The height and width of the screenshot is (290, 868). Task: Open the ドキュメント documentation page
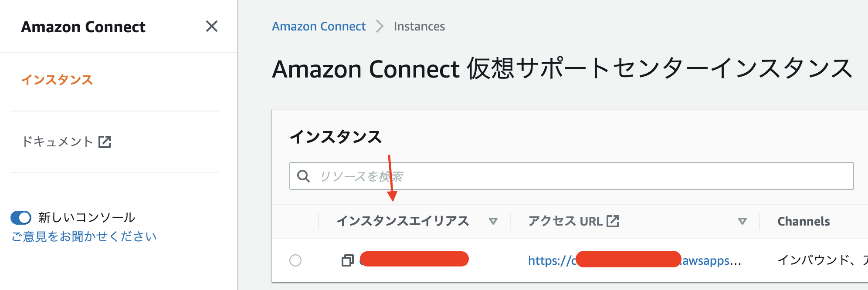(58, 141)
